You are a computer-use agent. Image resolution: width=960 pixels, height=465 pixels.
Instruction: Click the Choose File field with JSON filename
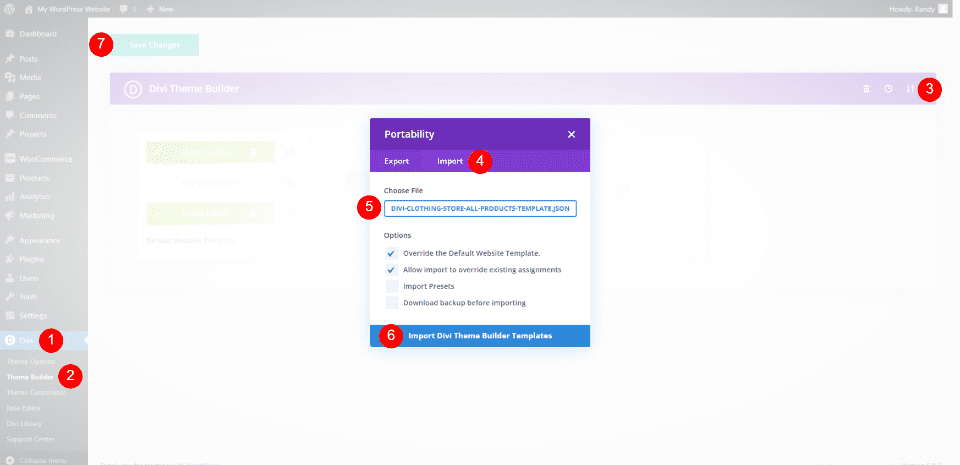click(481, 209)
